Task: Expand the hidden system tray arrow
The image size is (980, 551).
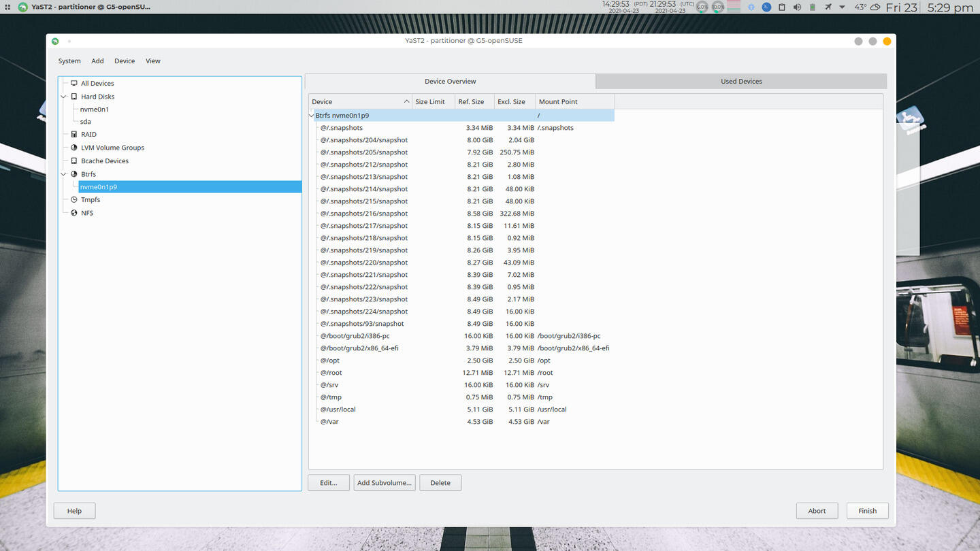Action: click(842, 7)
